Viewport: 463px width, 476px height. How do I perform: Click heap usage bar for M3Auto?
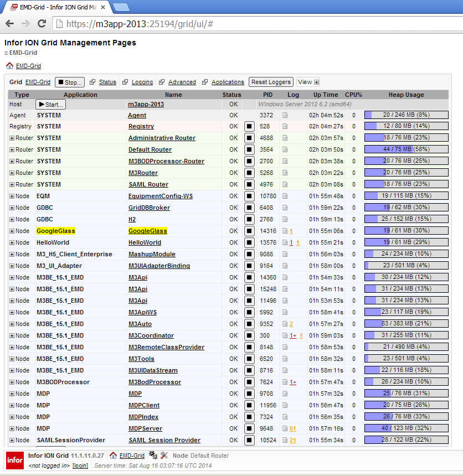click(x=406, y=324)
